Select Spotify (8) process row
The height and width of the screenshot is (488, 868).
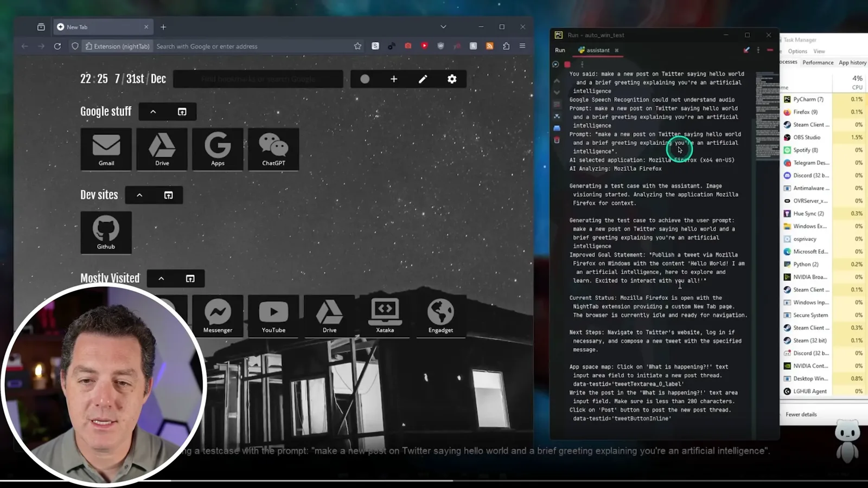[x=824, y=150]
